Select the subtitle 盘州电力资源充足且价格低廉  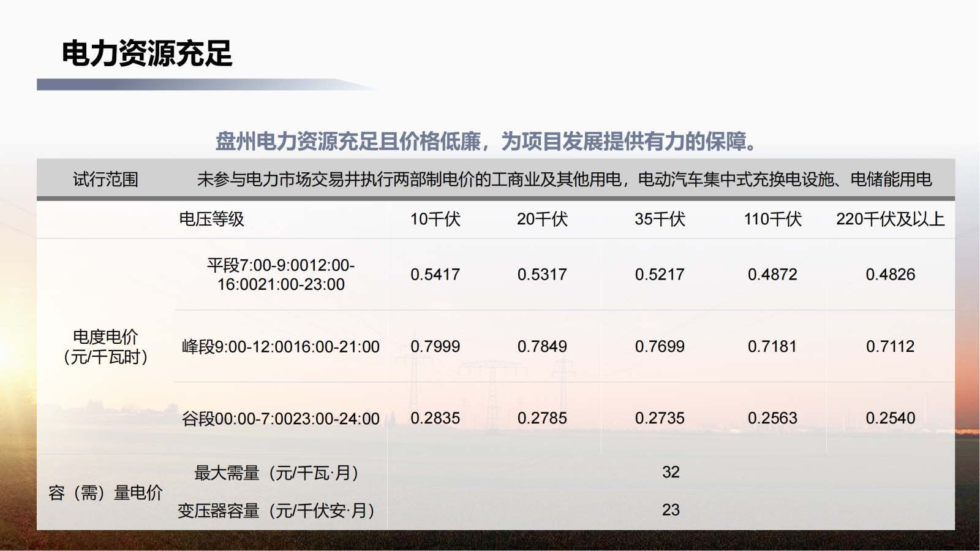348,142
